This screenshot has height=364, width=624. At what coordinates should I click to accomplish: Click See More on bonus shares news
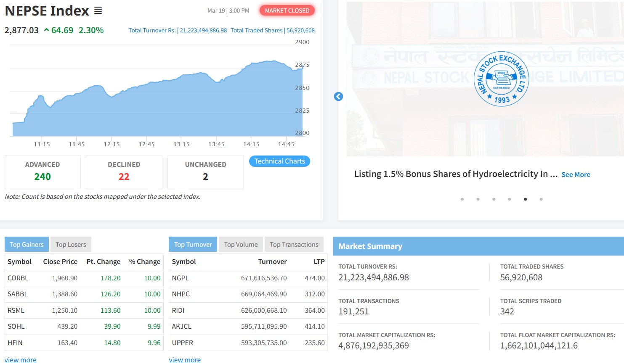tap(576, 174)
